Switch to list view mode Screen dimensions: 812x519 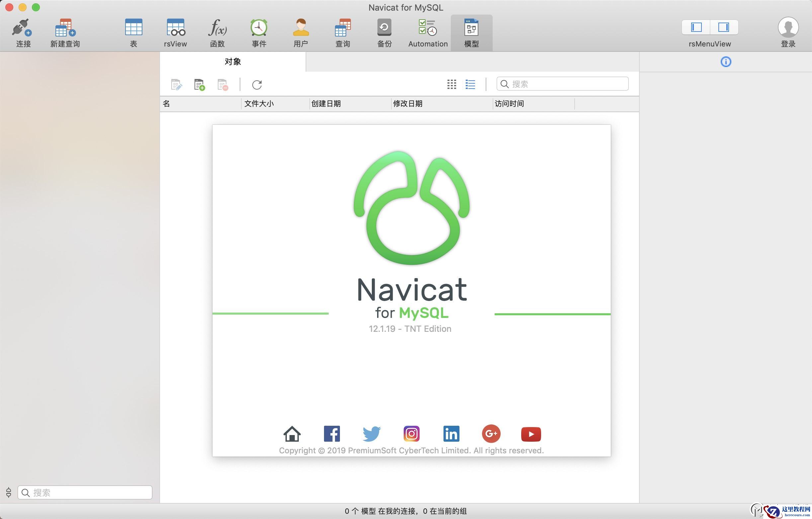(x=470, y=84)
